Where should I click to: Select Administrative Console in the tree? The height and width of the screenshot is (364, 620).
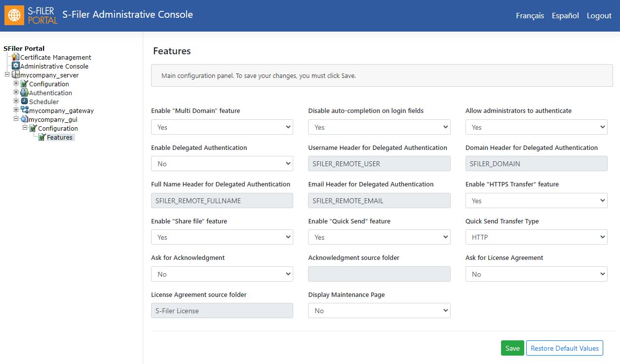coord(54,66)
